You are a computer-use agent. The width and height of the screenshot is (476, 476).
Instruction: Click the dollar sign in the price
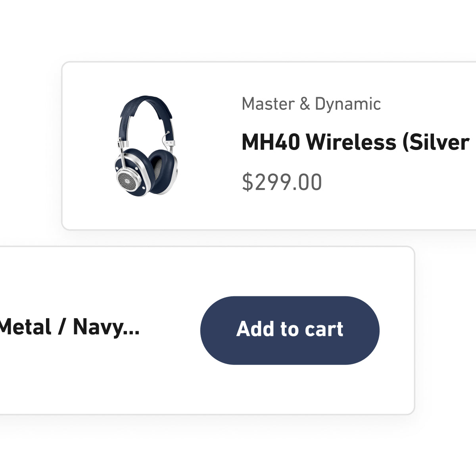(x=247, y=182)
